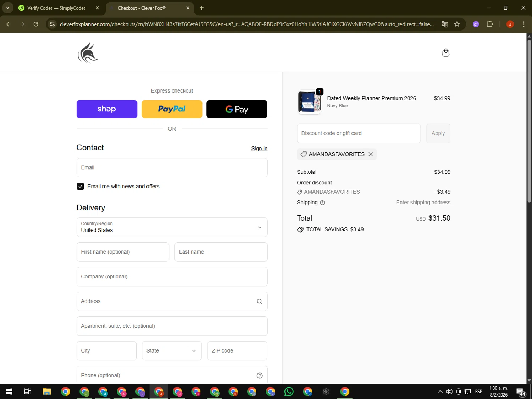Screen dimensions: 532x399
Task: Expand the Country/Region dropdown
Action: coord(172,227)
